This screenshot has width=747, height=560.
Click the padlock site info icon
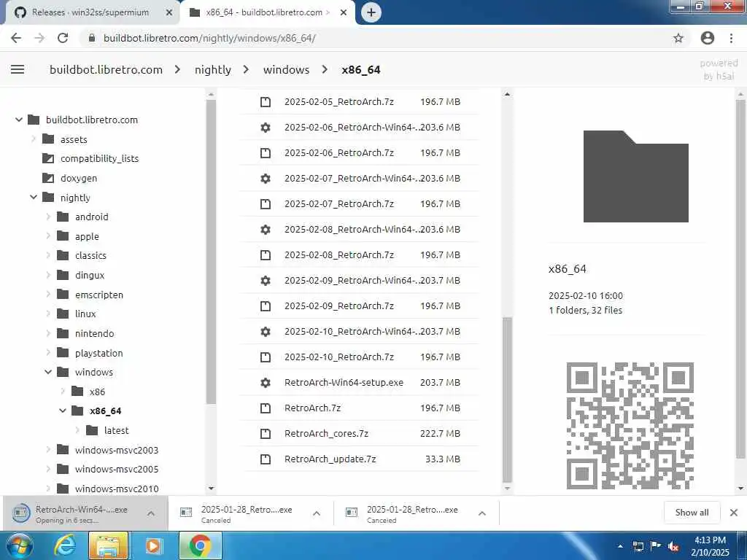[92, 38]
